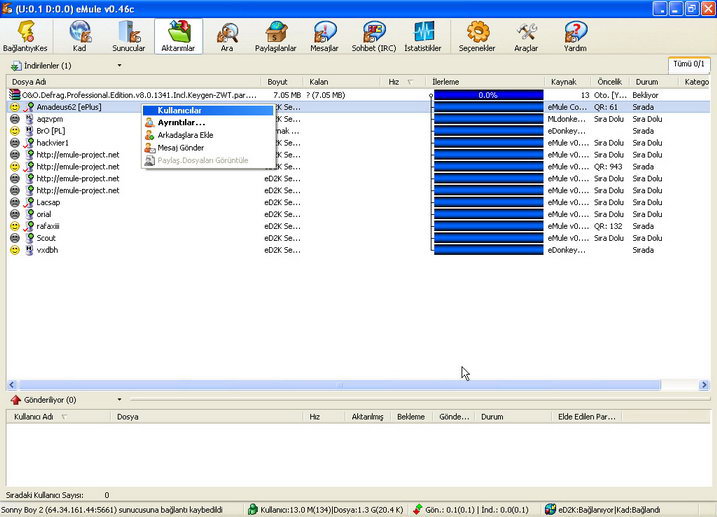717x517 pixels.
Task: Choose Mesaj Gönder from context menu
Action: (x=209, y=148)
